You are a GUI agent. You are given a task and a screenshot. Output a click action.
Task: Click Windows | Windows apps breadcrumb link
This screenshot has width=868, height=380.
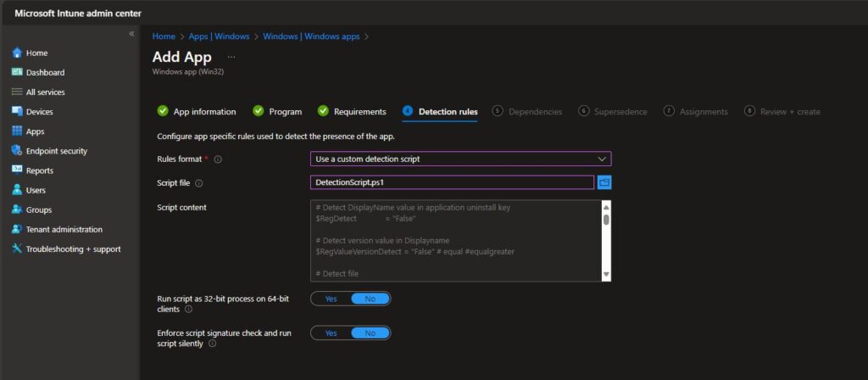(x=311, y=36)
